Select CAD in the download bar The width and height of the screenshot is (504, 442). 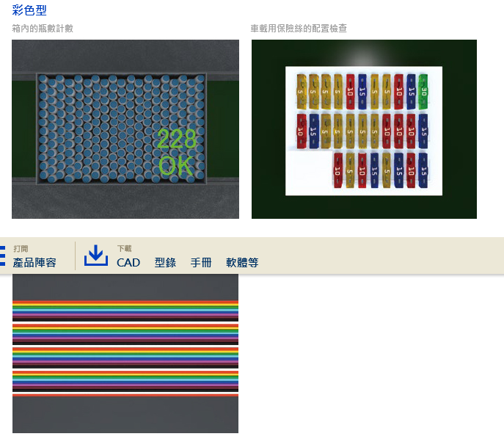point(128,262)
